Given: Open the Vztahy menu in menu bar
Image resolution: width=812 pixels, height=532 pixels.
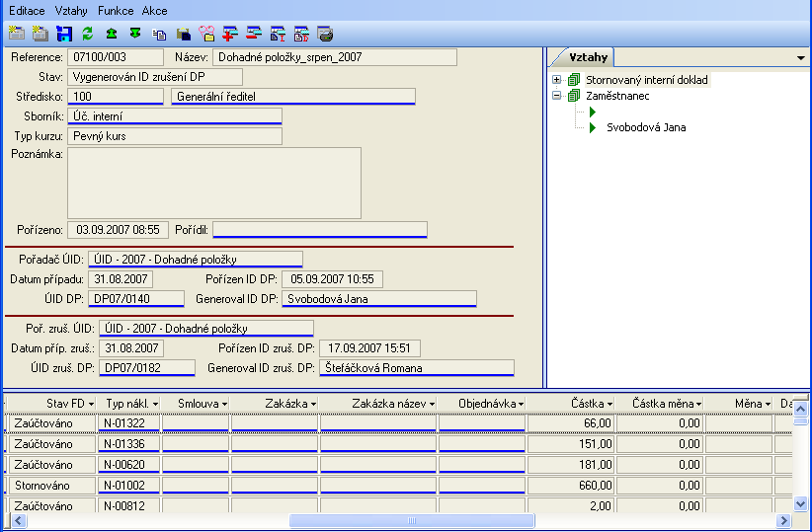Looking at the screenshot, I should coord(71,11).
